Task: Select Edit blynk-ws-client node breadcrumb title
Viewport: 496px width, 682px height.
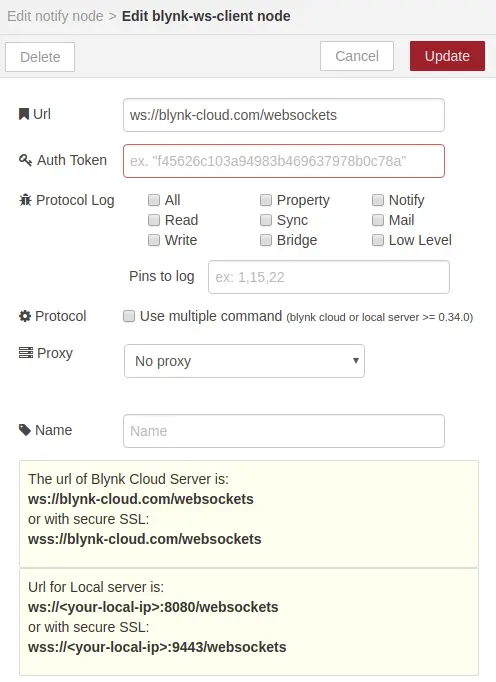Action: coord(206,16)
